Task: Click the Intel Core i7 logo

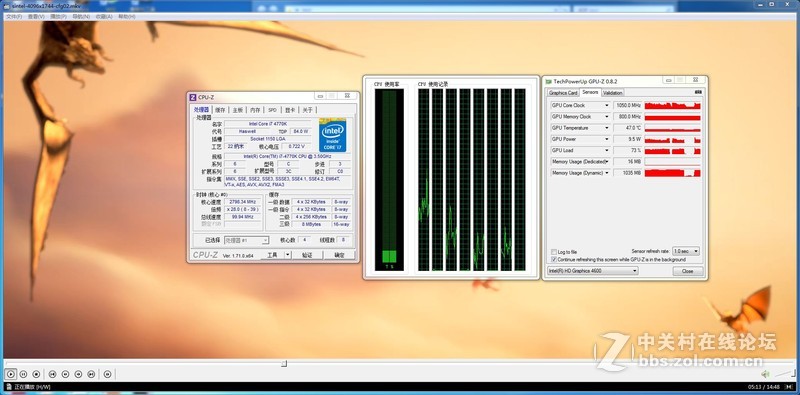Action: coord(333,135)
